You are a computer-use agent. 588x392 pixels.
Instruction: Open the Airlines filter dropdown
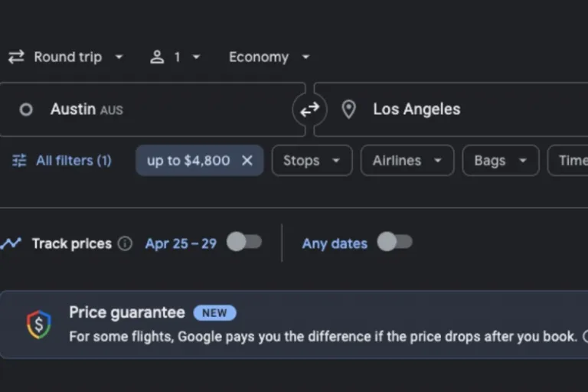407,161
